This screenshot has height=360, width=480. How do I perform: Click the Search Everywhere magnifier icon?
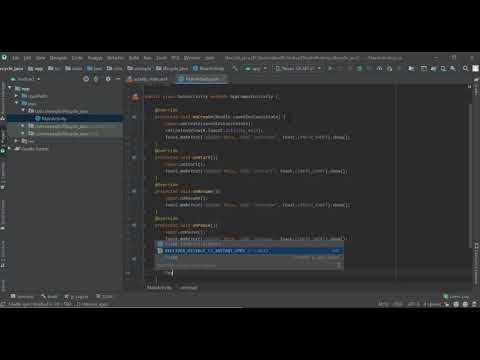pyautogui.click(x=465, y=68)
